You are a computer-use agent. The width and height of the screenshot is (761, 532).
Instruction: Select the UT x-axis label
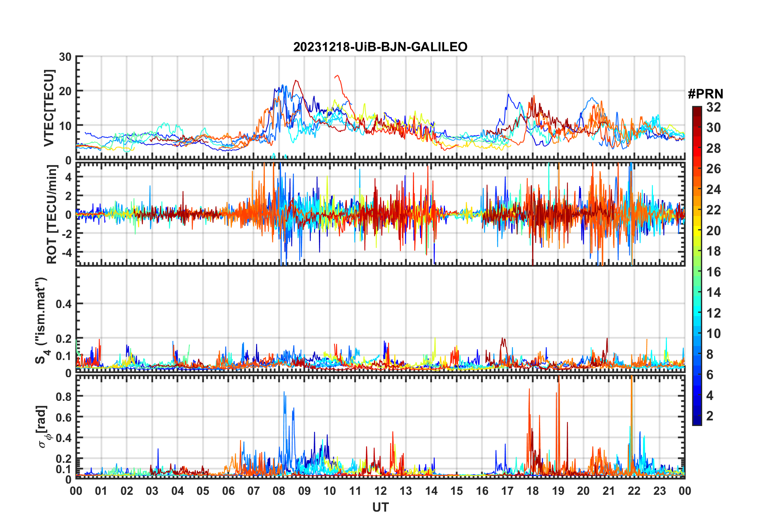tap(380, 507)
